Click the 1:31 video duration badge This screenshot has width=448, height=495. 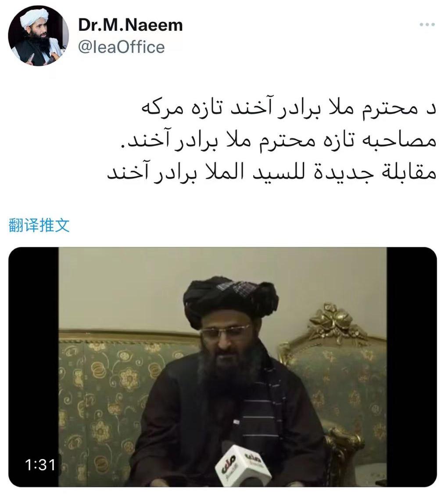click(x=40, y=465)
